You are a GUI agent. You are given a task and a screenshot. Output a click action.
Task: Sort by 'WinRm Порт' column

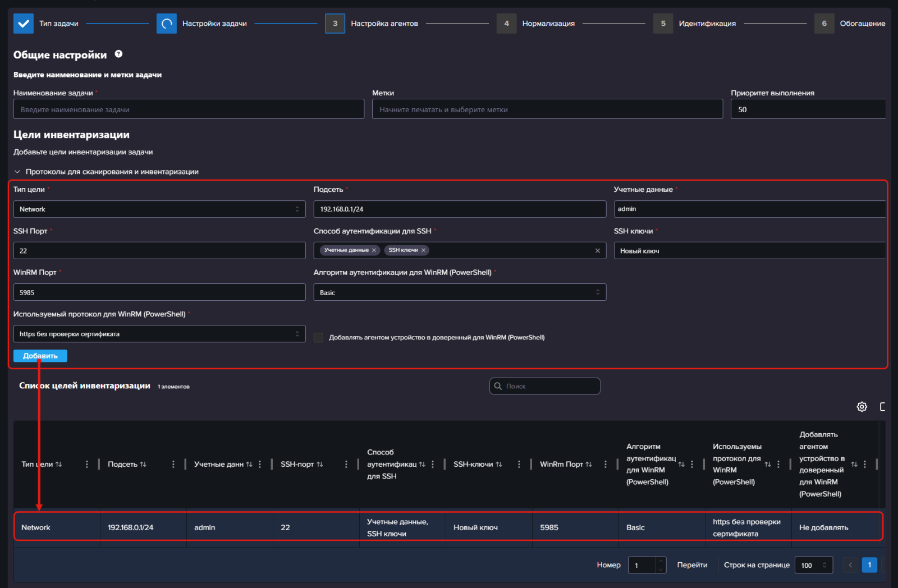589,464
